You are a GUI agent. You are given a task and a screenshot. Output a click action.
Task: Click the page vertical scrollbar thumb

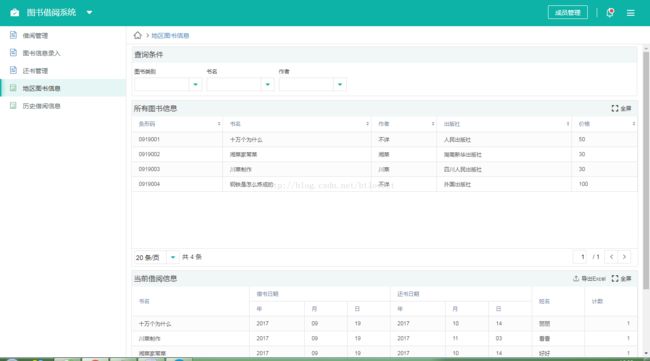click(x=646, y=170)
